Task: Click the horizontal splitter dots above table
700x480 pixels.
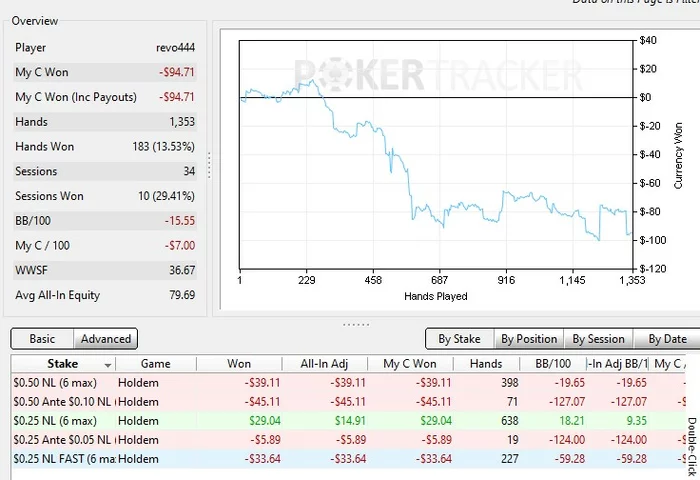Action: (356, 325)
